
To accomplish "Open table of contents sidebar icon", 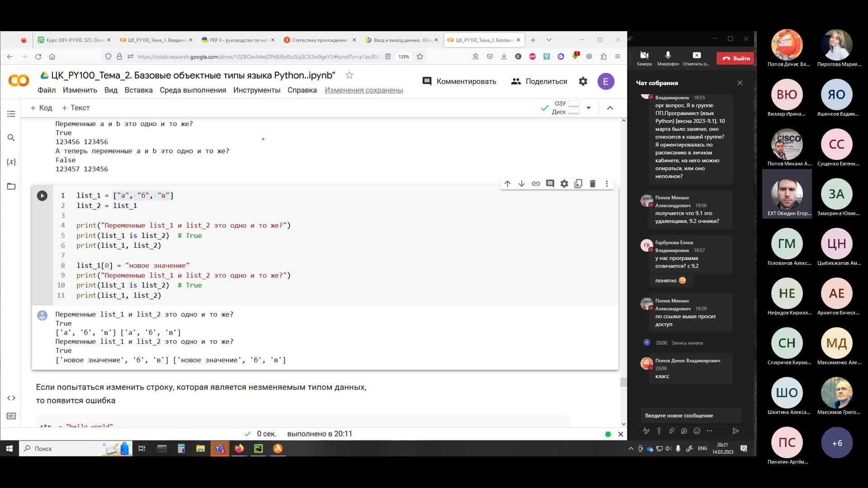I will pyautogui.click(x=11, y=114).
